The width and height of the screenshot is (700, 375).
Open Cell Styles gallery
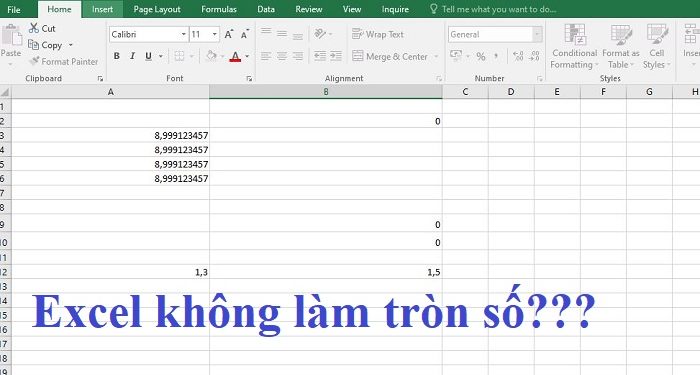pyautogui.click(x=657, y=47)
